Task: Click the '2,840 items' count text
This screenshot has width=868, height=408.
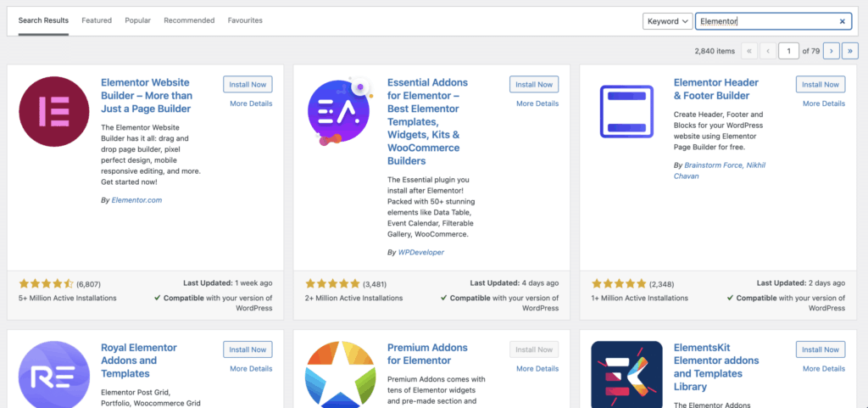Action: click(715, 51)
